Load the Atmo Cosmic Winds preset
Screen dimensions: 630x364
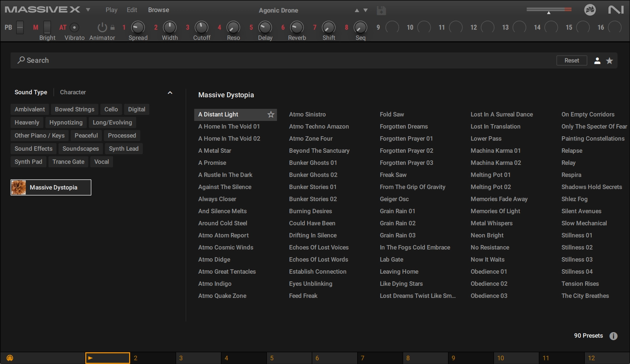click(x=226, y=248)
